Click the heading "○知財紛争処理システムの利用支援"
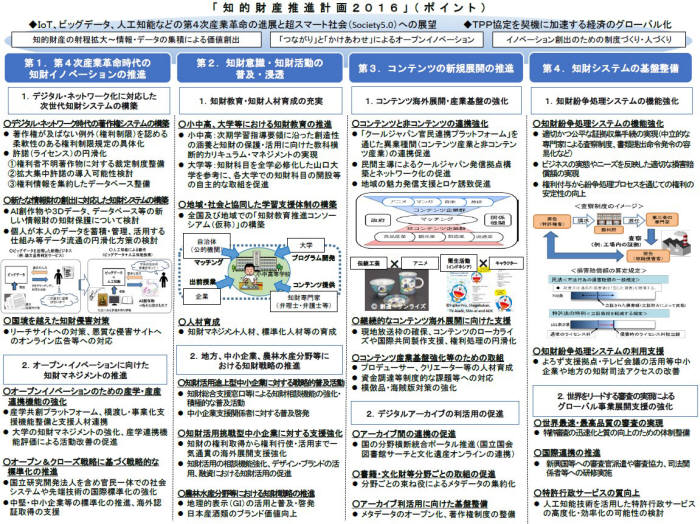Image resolution: width=700 pixels, height=524 pixels. [599, 351]
